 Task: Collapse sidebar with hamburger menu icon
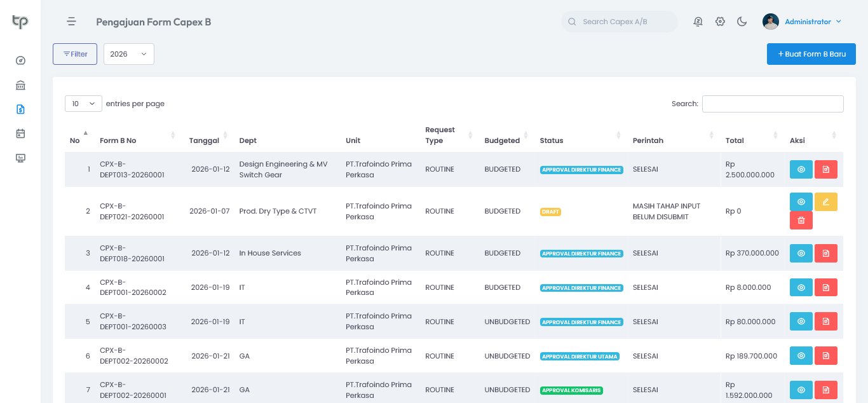click(71, 22)
